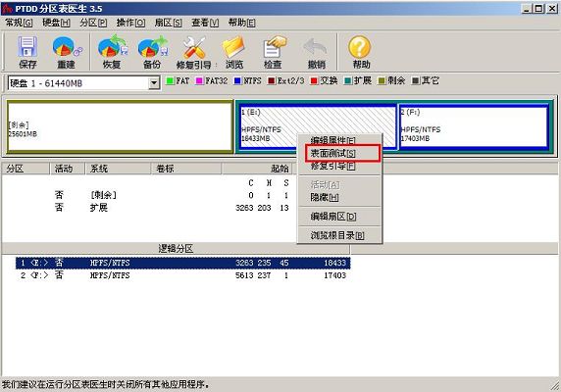This screenshot has height=392, width=561.
Task: Select the F: logical partition row in list
Action: pos(182,275)
